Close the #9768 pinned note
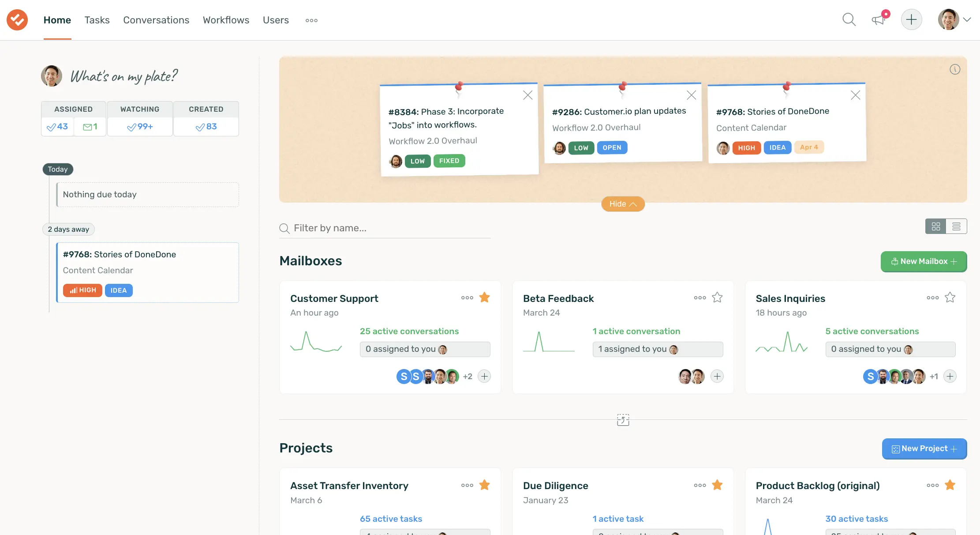 click(855, 95)
